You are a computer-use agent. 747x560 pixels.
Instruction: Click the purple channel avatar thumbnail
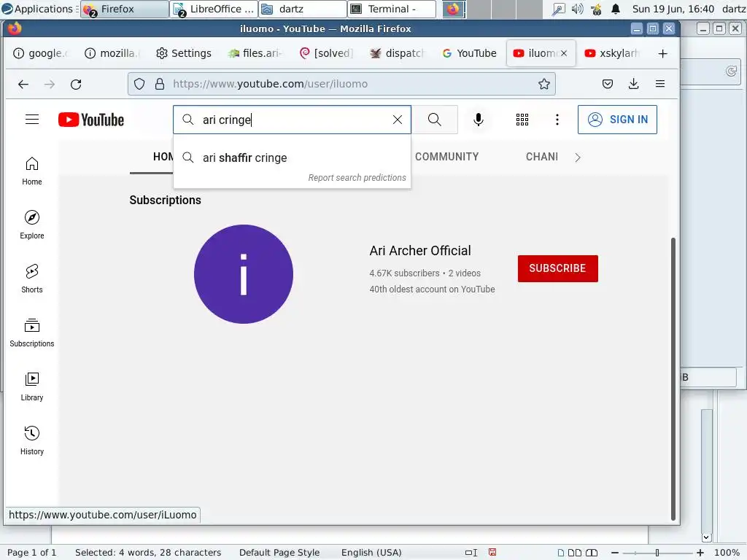(244, 274)
